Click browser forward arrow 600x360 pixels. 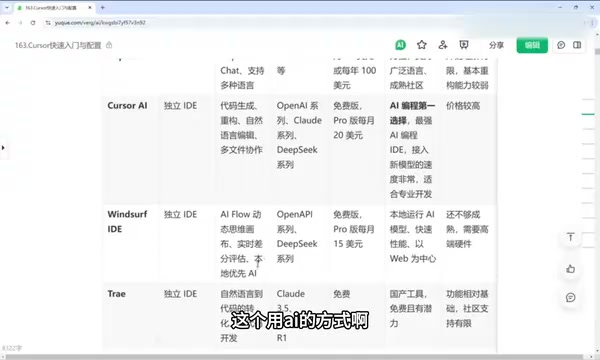pyautogui.click(x=20, y=23)
